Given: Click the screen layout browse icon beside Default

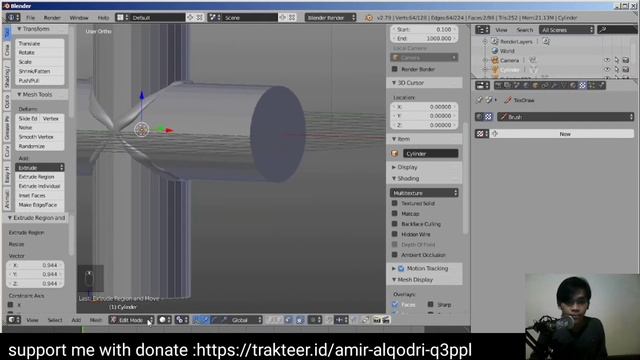Looking at the screenshot, I should [x=122, y=18].
